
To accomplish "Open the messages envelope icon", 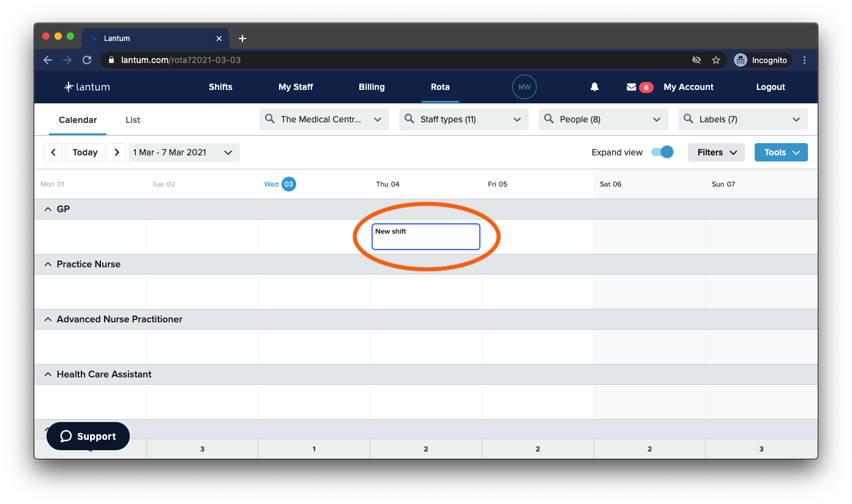I will (x=632, y=87).
